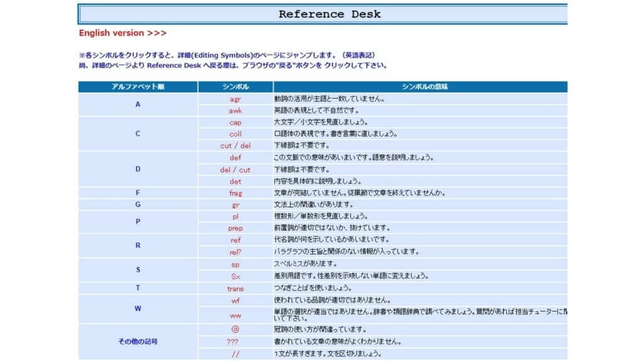Select the letter P row cell
Viewport: 644px width, 362px height.
pyautogui.click(x=138, y=222)
